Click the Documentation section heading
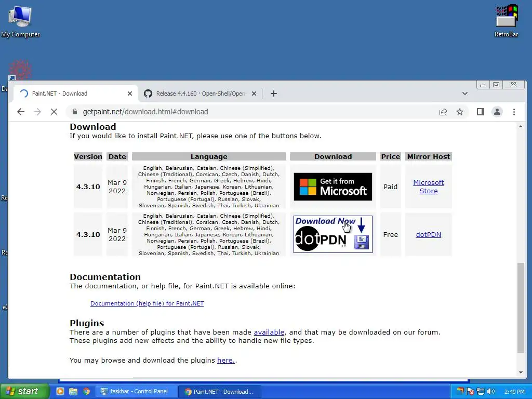Screen dimensions: 532x399 coord(105,277)
